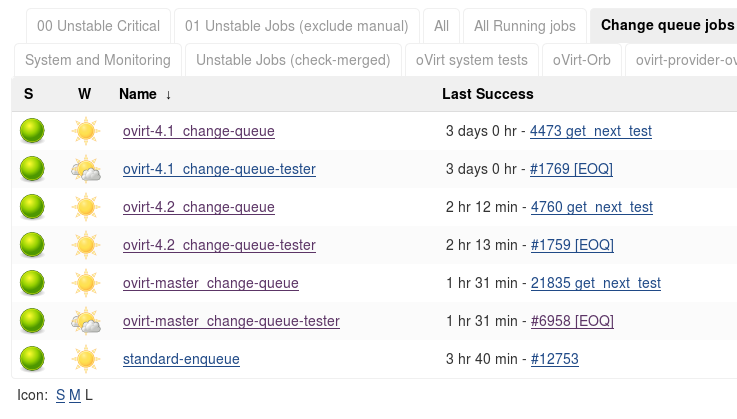Open ovirt-master_change-queue job link

point(210,283)
